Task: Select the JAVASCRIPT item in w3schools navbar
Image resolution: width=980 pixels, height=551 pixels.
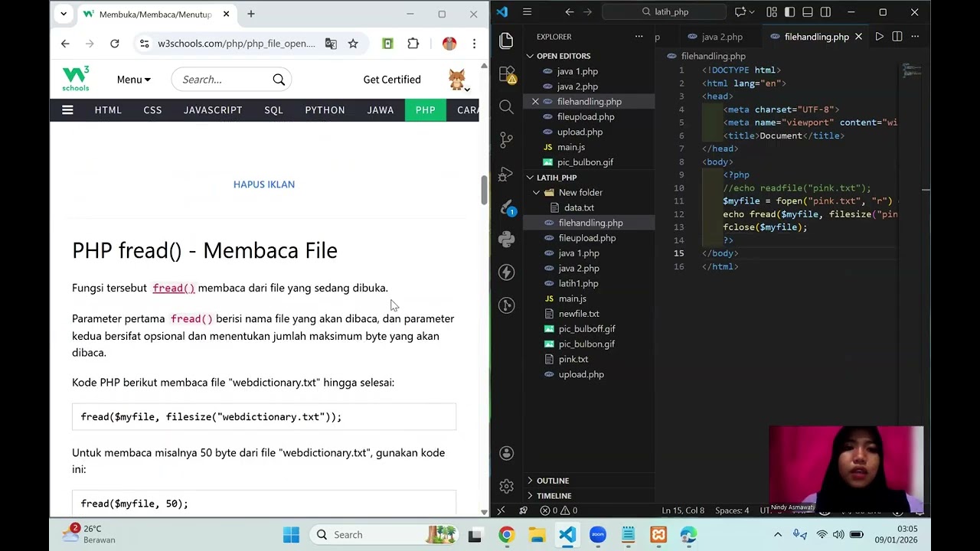Action: pos(213,110)
